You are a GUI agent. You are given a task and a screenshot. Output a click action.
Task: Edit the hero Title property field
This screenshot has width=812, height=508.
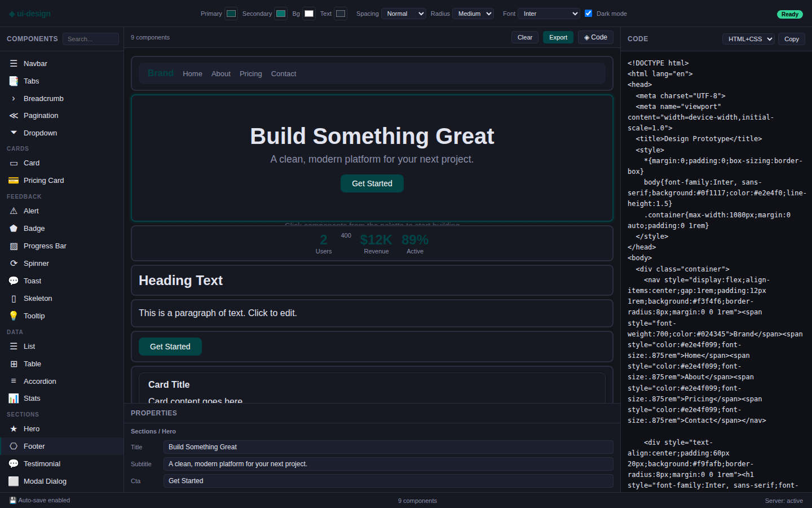click(x=388, y=447)
